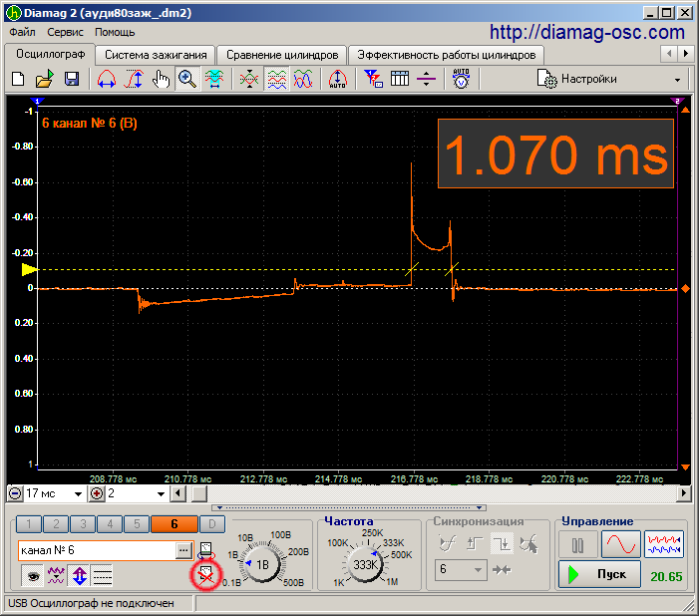Select channel 1 button
This screenshot has height=616, width=699.
click(x=29, y=524)
